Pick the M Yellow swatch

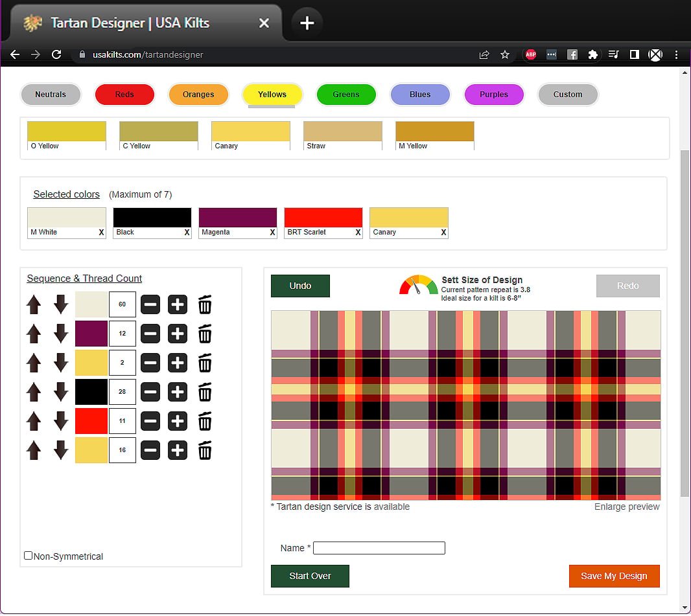[x=435, y=135]
